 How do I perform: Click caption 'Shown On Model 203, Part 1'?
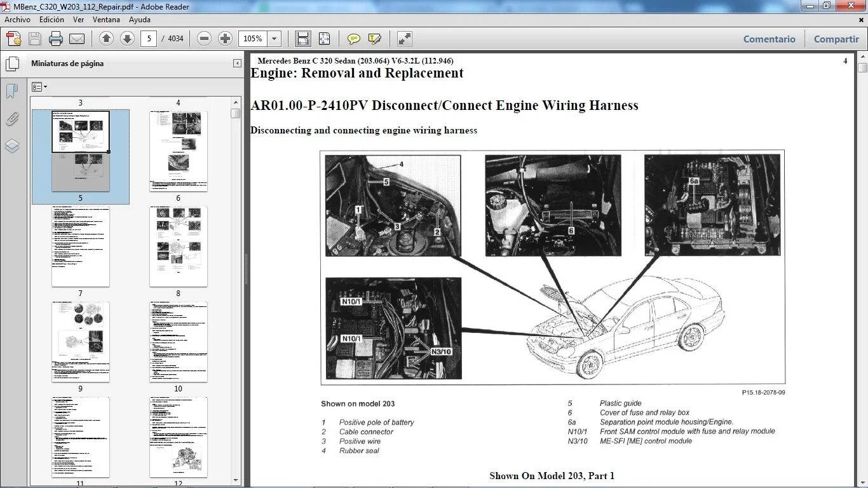pyautogui.click(x=552, y=475)
